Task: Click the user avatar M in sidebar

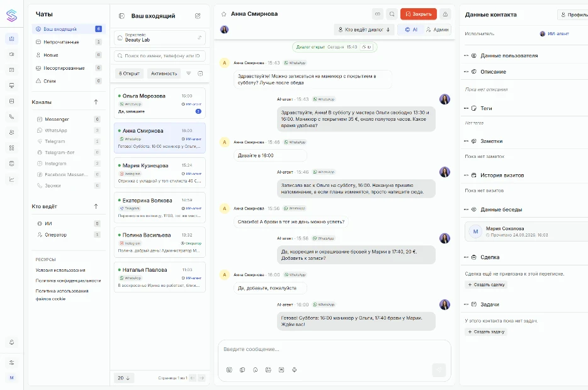Action: pos(11,377)
